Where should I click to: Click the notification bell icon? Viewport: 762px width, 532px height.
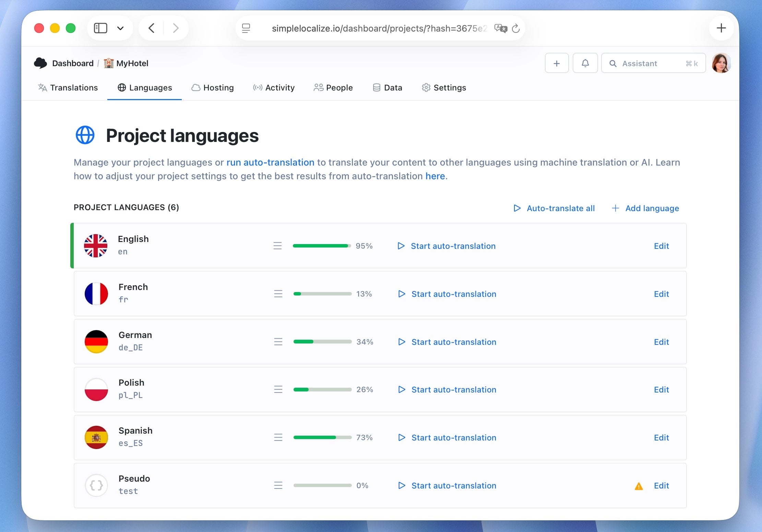[x=585, y=63]
